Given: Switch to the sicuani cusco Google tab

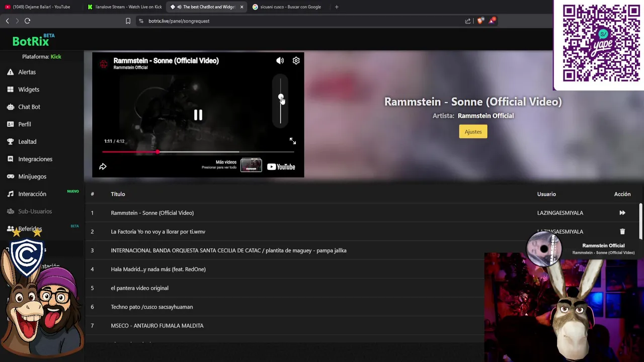Looking at the screenshot, I should pos(289,7).
